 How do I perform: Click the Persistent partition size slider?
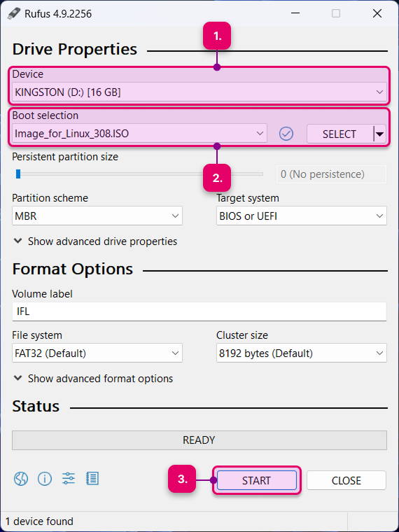click(137, 174)
